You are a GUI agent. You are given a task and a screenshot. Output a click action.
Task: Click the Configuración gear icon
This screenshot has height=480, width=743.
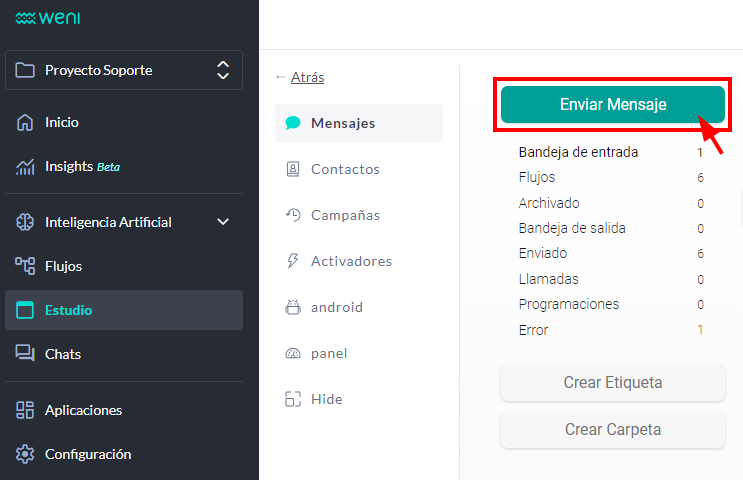click(x=25, y=454)
